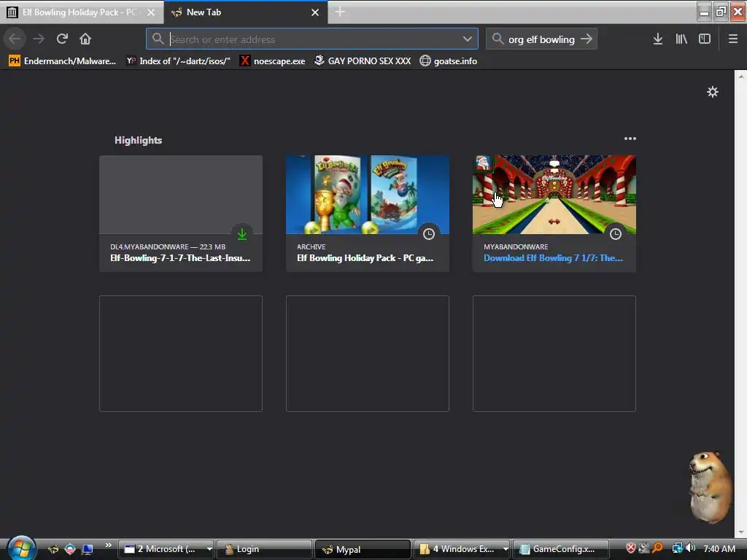Open the Myabandonware Elf Bowling 7 1/7 thumbnail

(x=554, y=194)
